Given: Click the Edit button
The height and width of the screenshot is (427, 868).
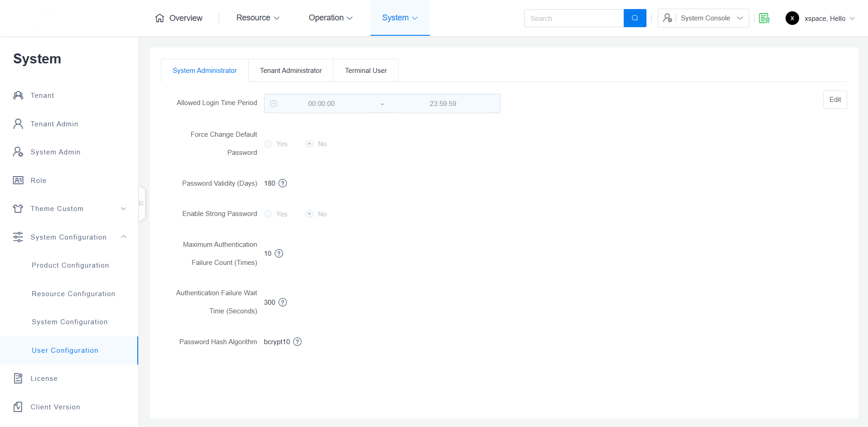Looking at the screenshot, I should tap(834, 100).
